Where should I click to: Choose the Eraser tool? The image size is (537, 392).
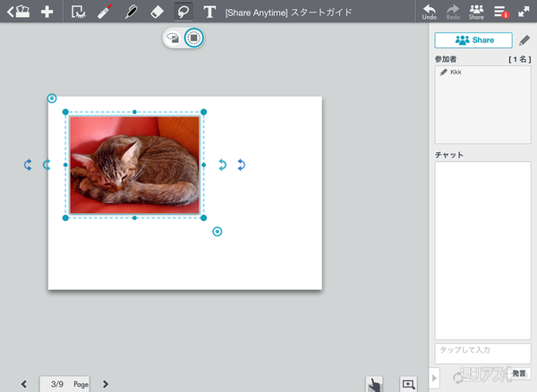157,13
